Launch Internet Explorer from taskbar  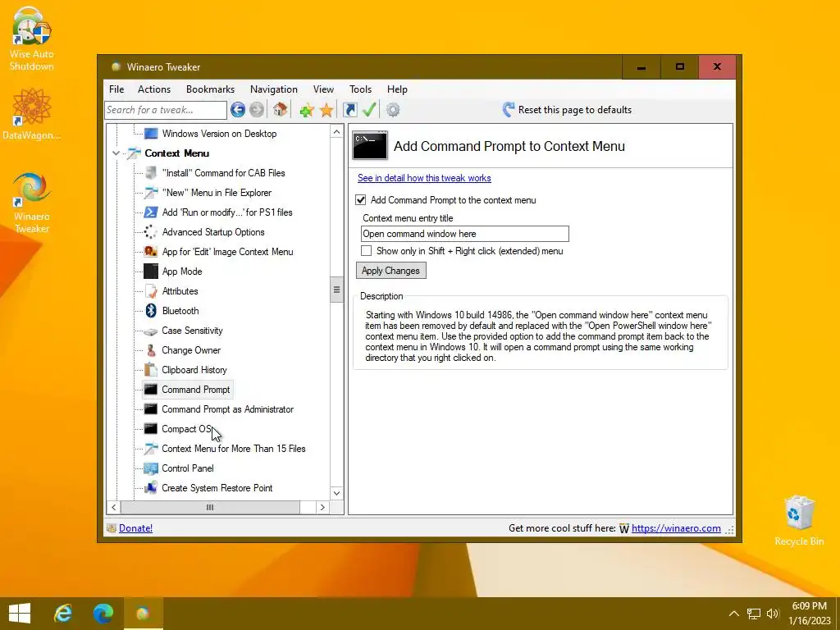pyautogui.click(x=63, y=614)
